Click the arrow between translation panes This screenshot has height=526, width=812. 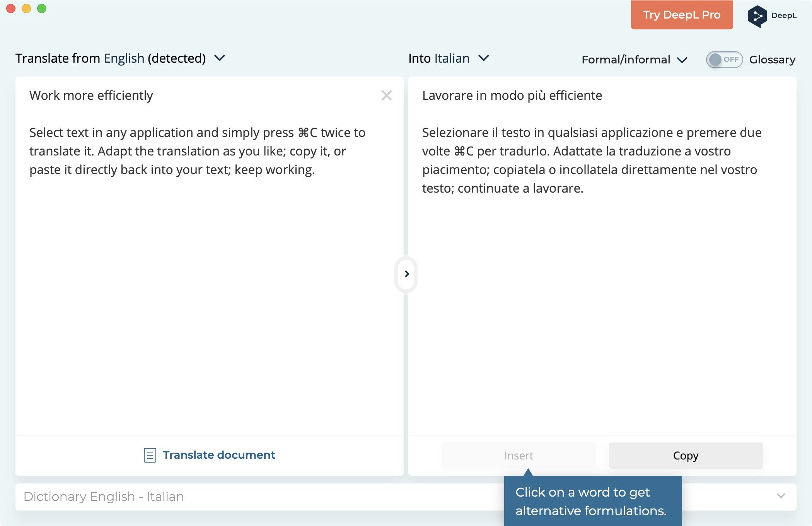coord(406,274)
